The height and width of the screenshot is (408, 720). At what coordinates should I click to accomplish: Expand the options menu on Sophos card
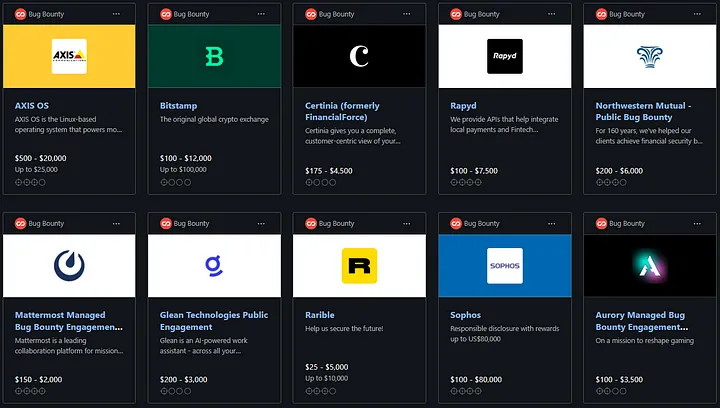click(x=552, y=223)
